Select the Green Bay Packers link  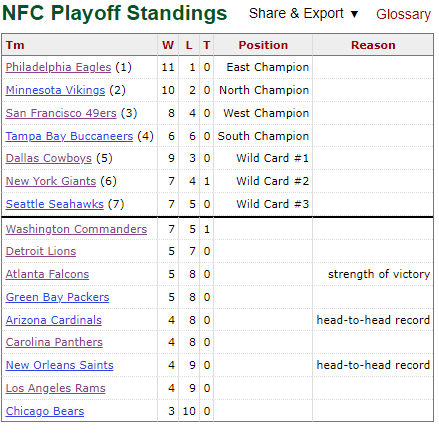(57, 297)
